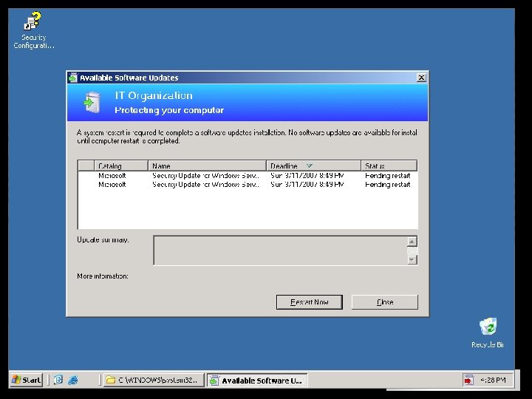Click the blank first column header

86,166
